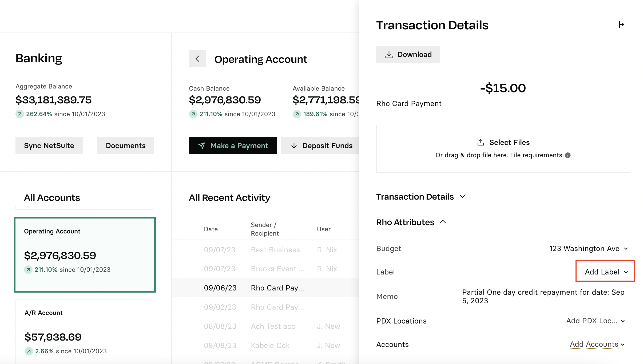Click the upload icon next to Select Files

click(x=481, y=142)
